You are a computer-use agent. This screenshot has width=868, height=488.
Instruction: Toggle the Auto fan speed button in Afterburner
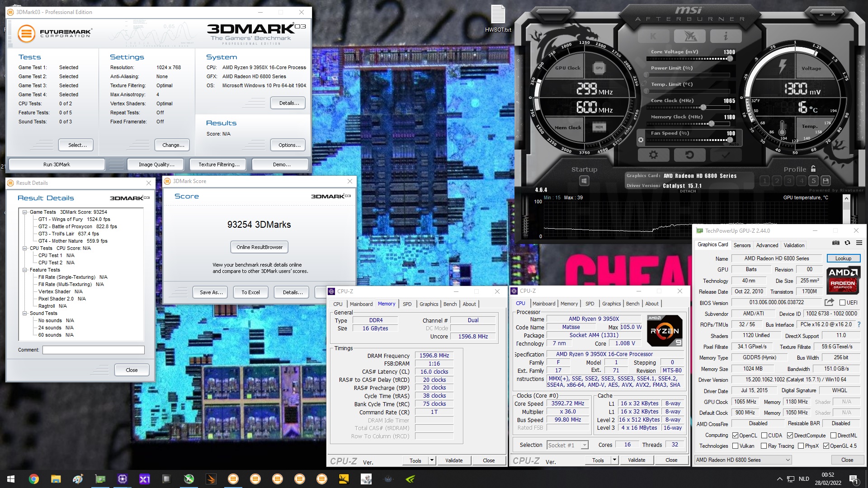[734, 144]
